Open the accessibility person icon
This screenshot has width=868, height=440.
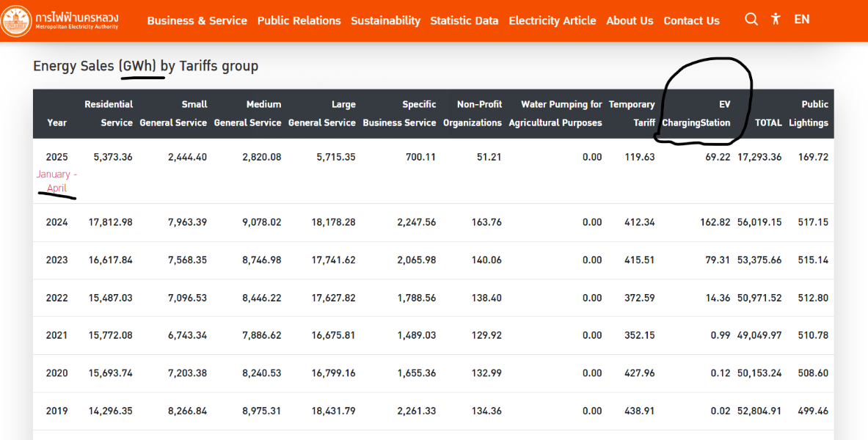click(776, 19)
